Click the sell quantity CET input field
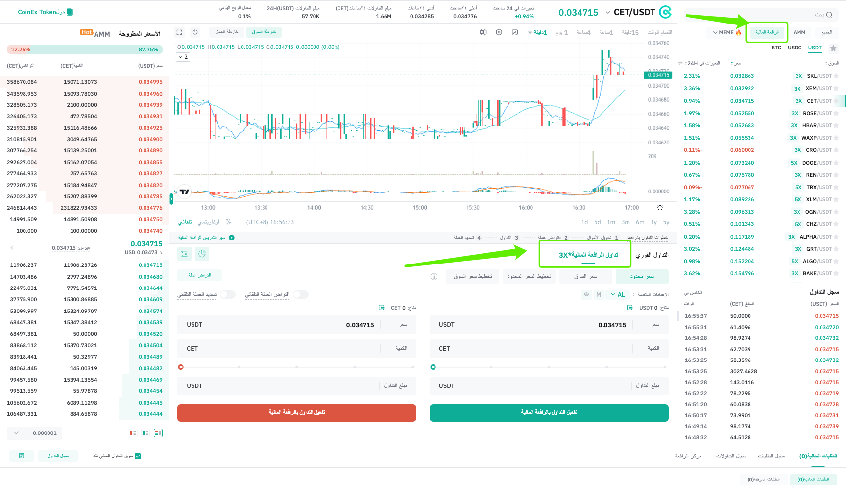Screen dimensions: 846x504 tap(296, 349)
